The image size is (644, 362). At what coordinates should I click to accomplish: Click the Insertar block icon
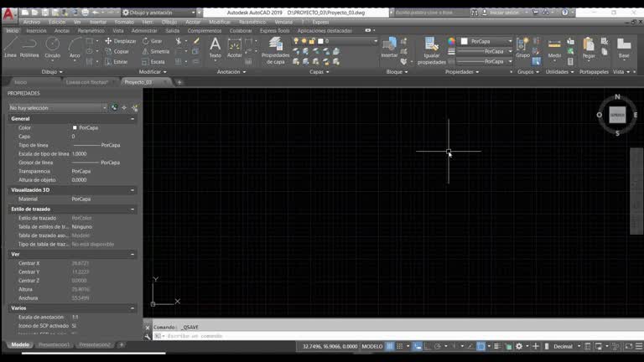coord(389,48)
